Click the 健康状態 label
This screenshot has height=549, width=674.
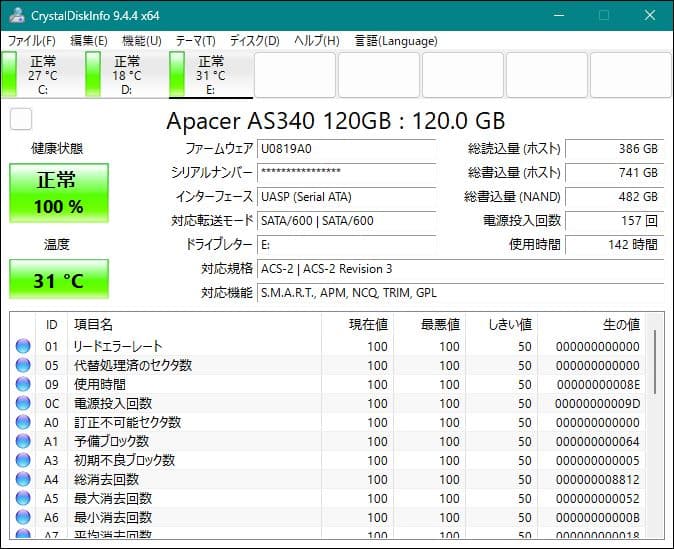pos(57,149)
